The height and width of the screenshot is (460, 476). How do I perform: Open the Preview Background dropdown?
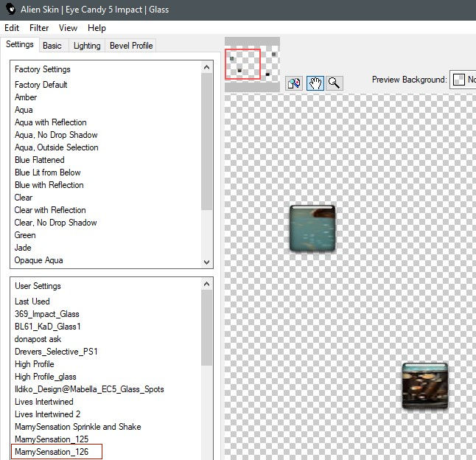click(463, 80)
